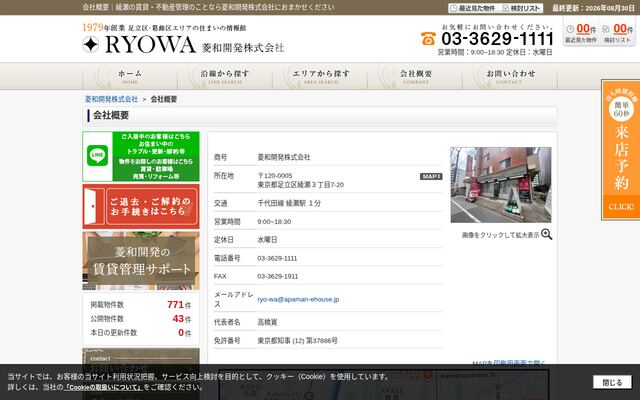Screen dimensions: 640x400
Task: Click the orange telephone icon
Action: pos(428,39)
